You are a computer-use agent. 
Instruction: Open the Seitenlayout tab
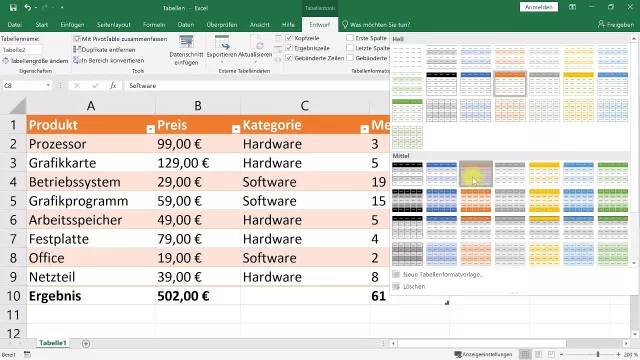coord(114,24)
